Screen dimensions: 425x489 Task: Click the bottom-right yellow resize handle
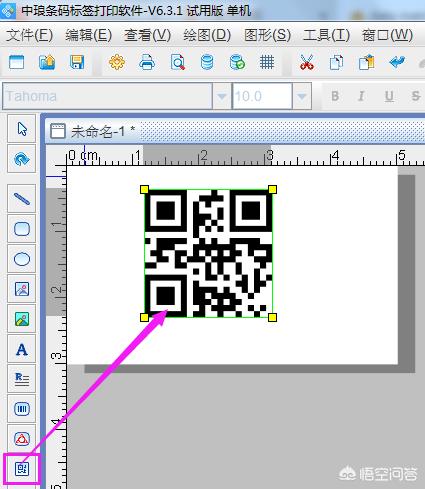[272, 317]
